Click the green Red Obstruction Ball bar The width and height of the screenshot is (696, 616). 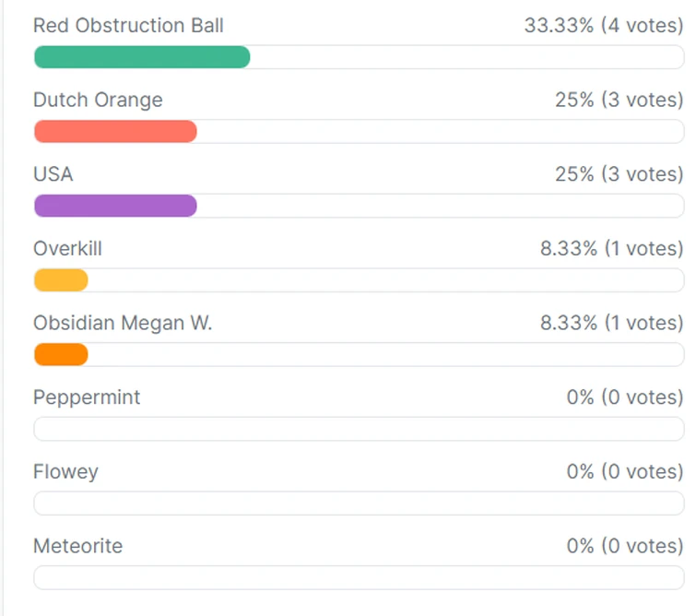tap(142, 57)
